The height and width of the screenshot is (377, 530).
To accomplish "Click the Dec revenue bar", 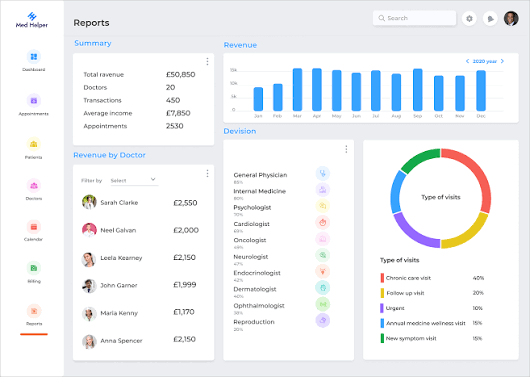I will (481, 91).
